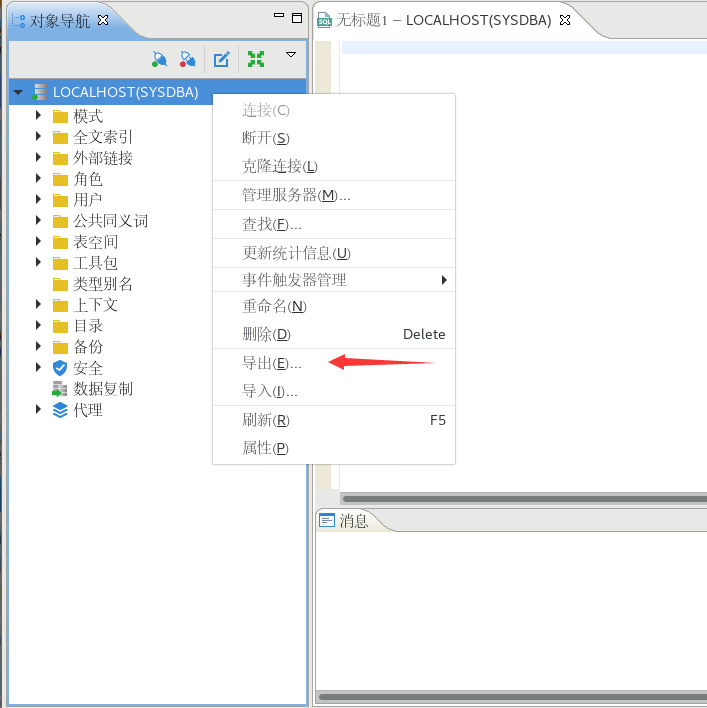Expand the 模式 folder
The height and width of the screenshot is (708, 707).
pyautogui.click(x=38, y=116)
